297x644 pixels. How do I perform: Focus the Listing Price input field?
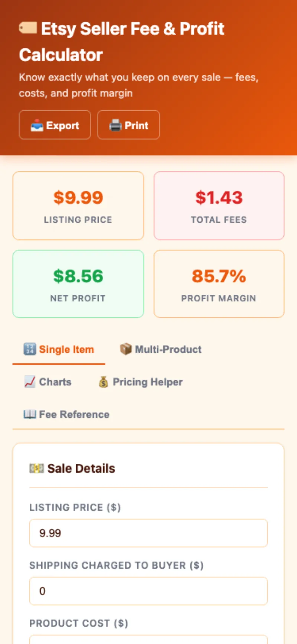coord(148,533)
